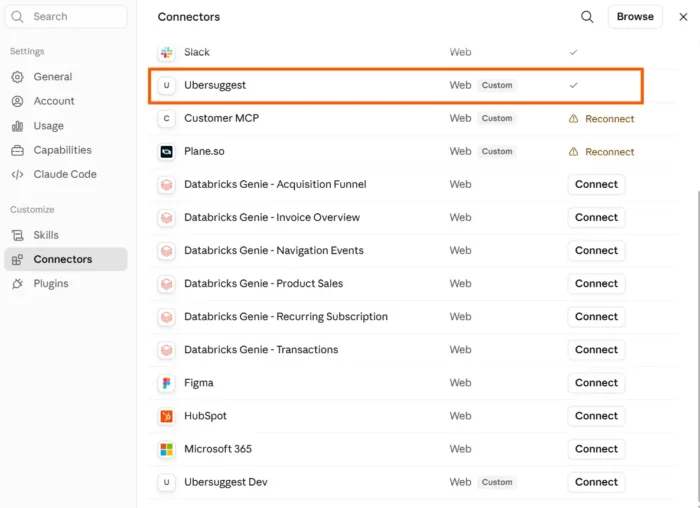This screenshot has height=508, width=700.
Task: Connect Microsoft 365
Action: 596,449
